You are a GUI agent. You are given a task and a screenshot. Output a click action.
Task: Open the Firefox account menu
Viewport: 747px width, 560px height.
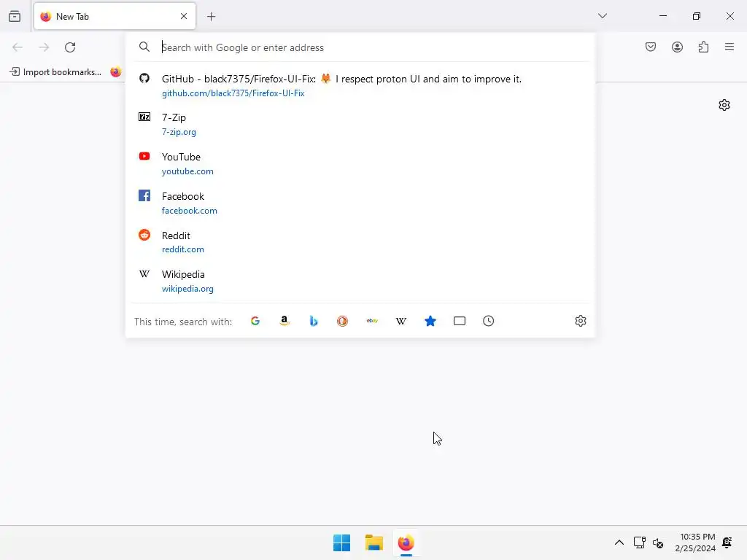pyautogui.click(x=677, y=47)
